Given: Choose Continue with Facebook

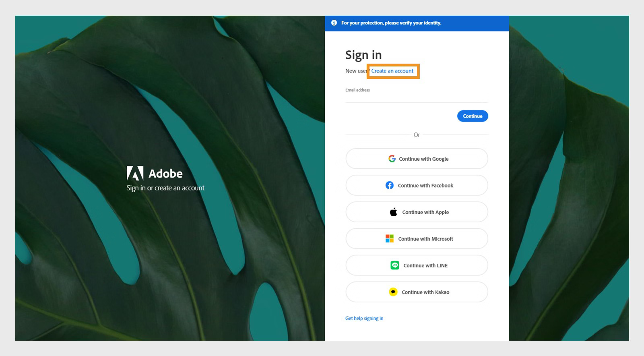Looking at the screenshot, I should point(417,185).
